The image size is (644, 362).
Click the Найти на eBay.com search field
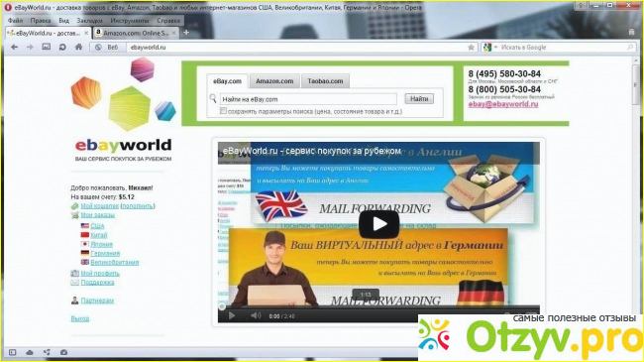(x=308, y=99)
